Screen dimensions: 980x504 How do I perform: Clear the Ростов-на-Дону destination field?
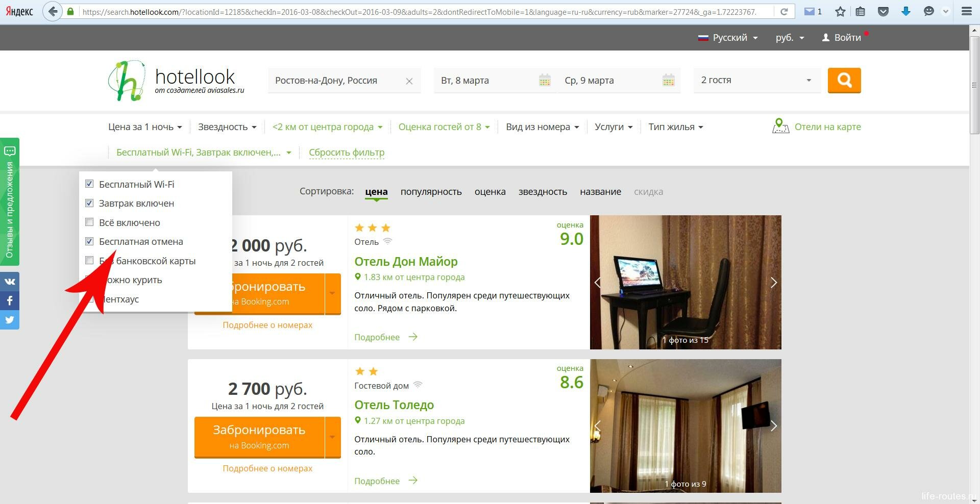409,81
